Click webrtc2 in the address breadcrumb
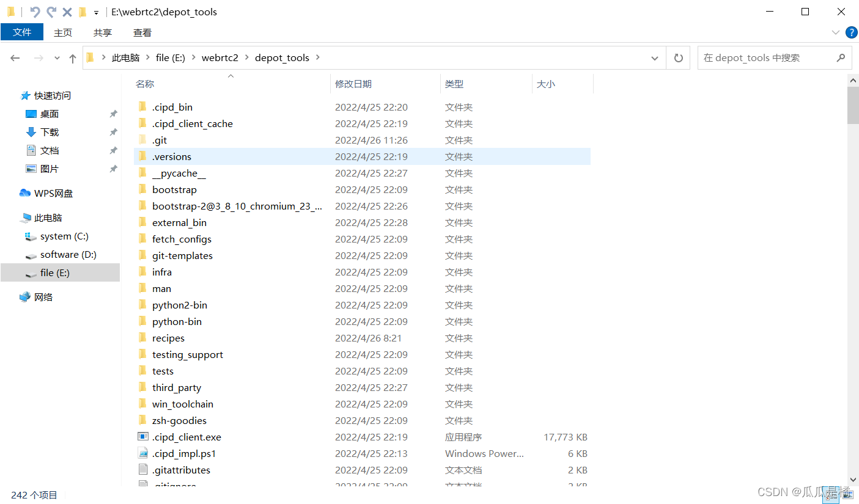The image size is (859, 504). coord(220,57)
